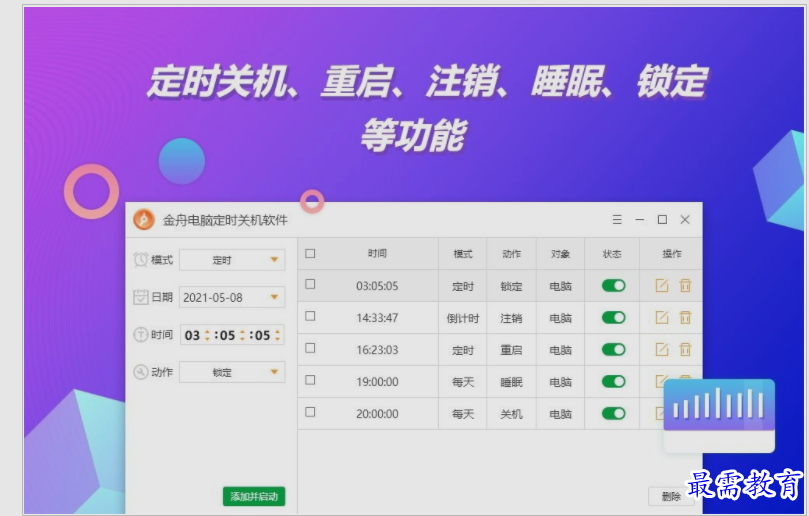809x516 pixels.
Task: Click the window title 金舟电脑定时关机软件
Action: [225, 220]
